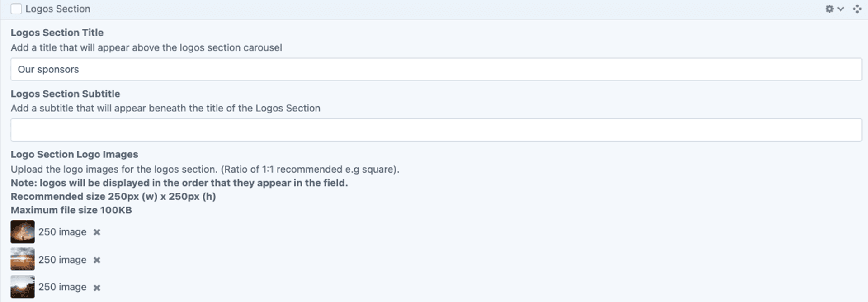The image size is (868, 302).
Task: Click the move handle icon in header
Action: point(857,9)
